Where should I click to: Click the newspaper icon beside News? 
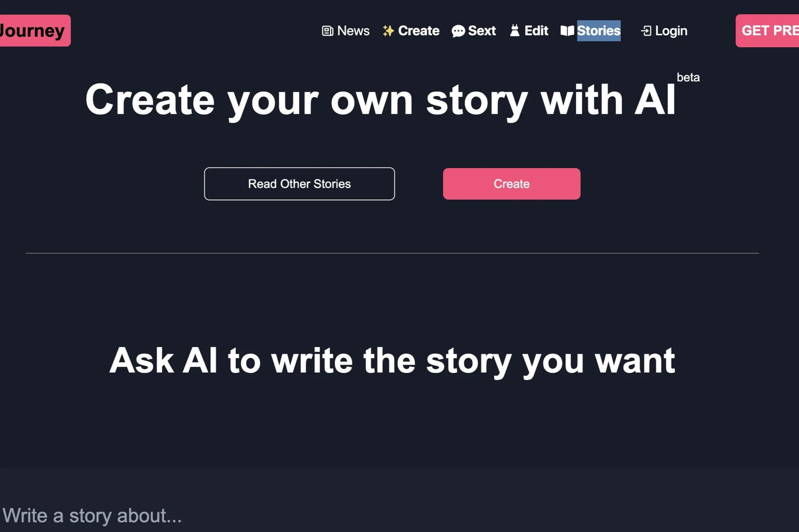[327, 31]
